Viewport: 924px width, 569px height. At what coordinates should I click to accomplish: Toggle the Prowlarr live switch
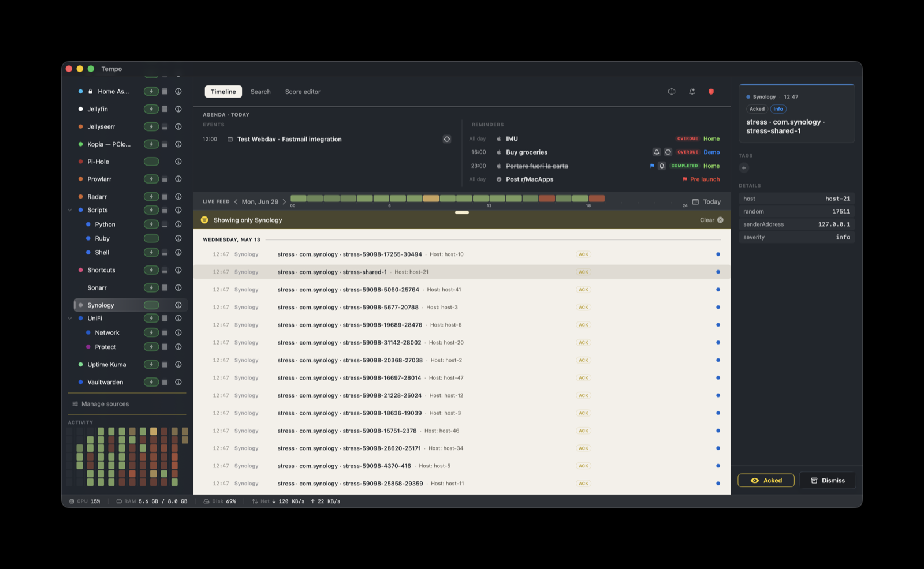click(151, 179)
